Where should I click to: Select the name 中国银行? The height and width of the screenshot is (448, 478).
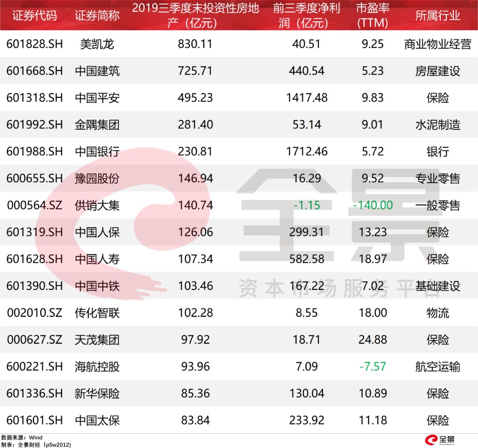coord(97,151)
